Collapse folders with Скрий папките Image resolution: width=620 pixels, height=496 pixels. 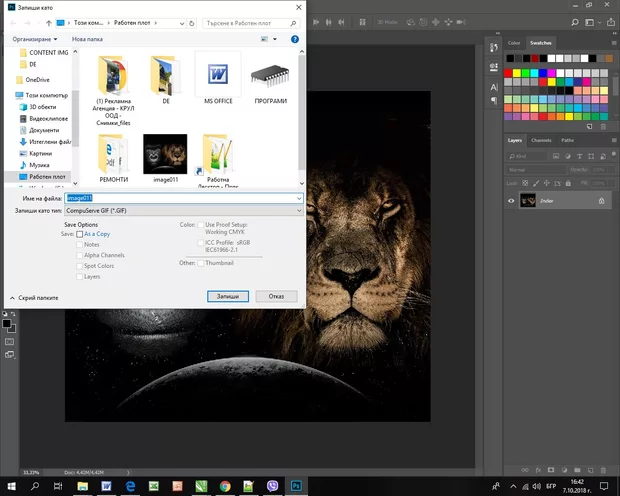pyautogui.click(x=35, y=297)
